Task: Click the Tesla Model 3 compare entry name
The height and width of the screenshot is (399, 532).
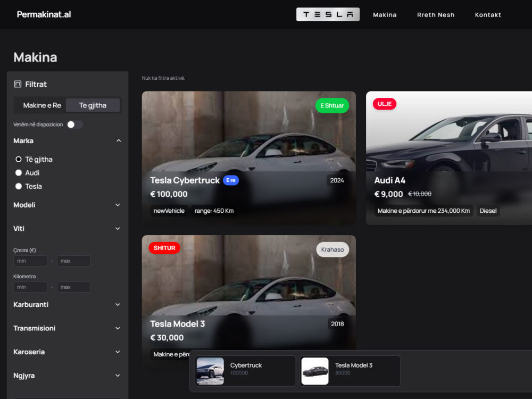Action: coord(354,365)
